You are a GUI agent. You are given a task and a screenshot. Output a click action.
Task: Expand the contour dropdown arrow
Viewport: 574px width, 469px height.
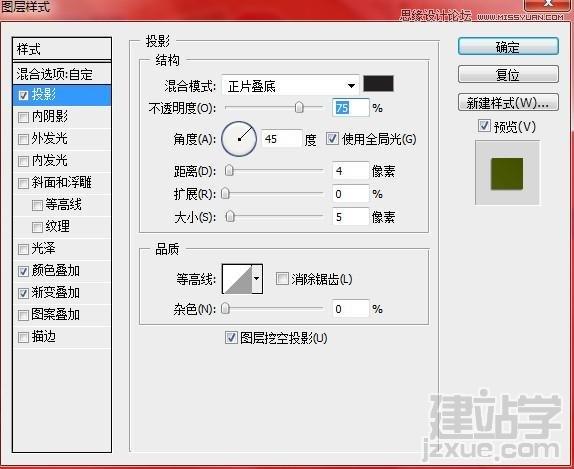tap(257, 279)
